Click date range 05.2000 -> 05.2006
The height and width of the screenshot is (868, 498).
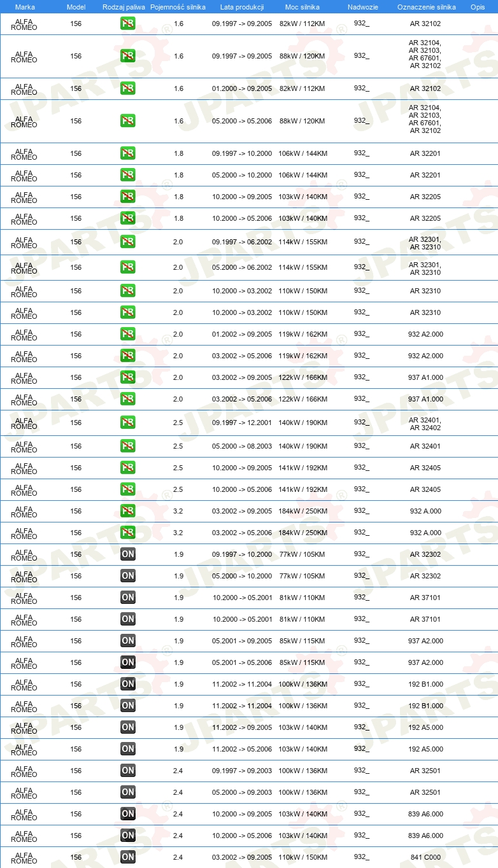click(242, 121)
